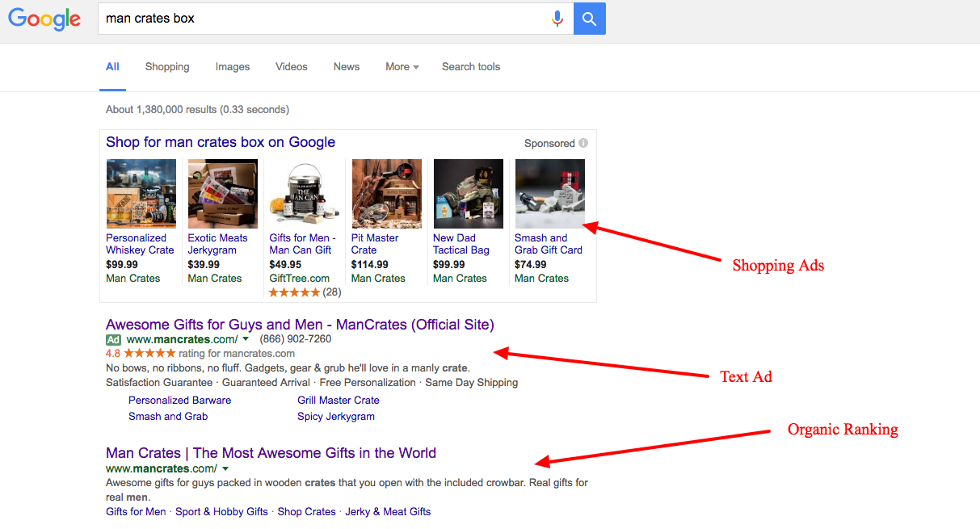Screen dimensions: 980x529
Task: Open 'Shop for man crates box on Google' link
Action: click(x=221, y=142)
